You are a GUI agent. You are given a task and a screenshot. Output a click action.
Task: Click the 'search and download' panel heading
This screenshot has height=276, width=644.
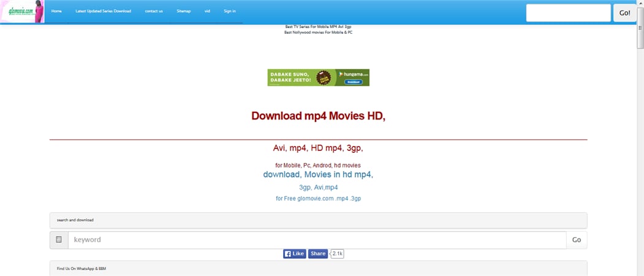pos(75,220)
